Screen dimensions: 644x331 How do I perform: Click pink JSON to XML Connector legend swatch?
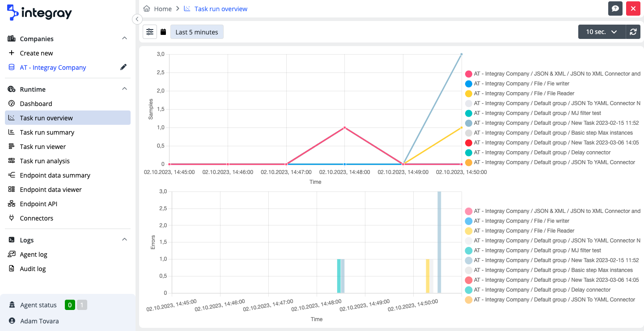[x=469, y=74]
